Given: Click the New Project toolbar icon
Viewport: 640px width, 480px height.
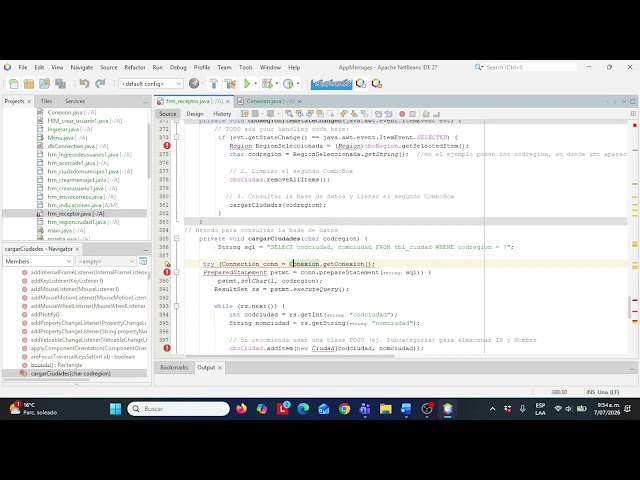Looking at the screenshot, I should coord(29,84).
